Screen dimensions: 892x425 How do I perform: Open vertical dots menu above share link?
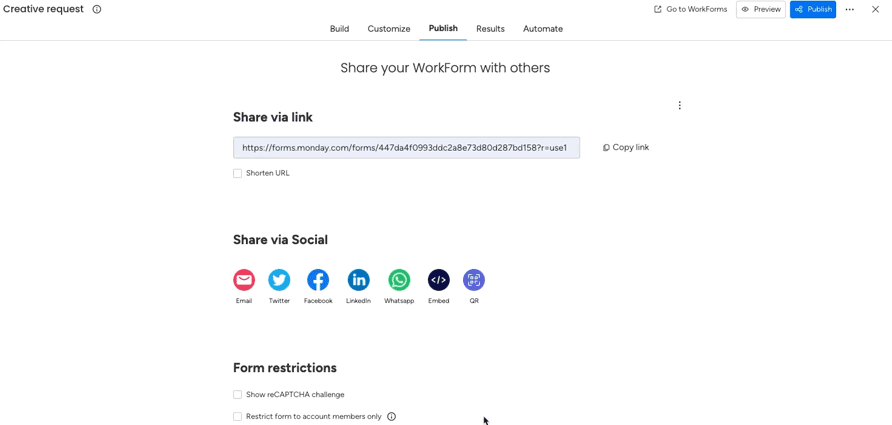680,105
